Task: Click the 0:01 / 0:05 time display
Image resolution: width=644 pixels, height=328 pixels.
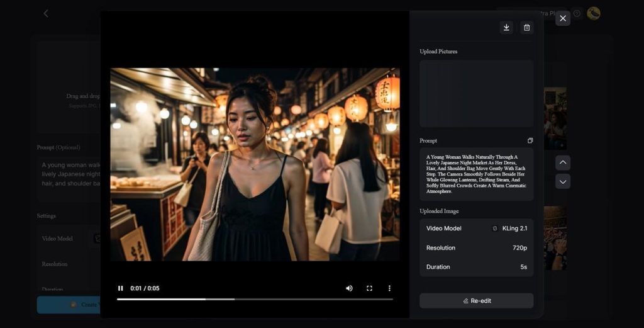Action: (145, 288)
